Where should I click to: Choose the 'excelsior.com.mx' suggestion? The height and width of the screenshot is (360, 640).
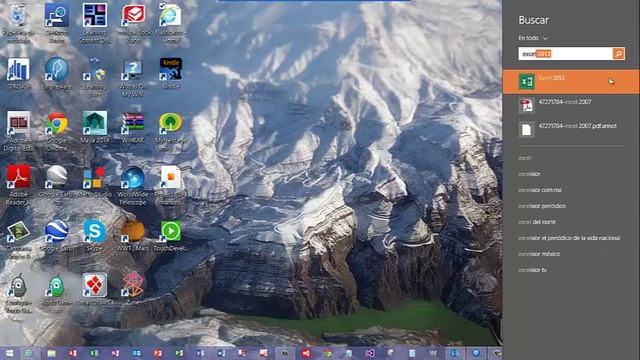(540, 190)
